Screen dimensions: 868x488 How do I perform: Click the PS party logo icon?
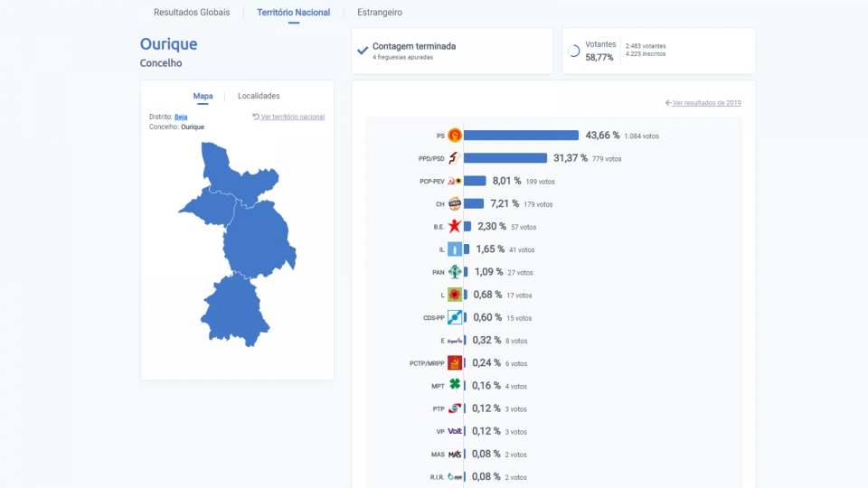click(455, 136)
